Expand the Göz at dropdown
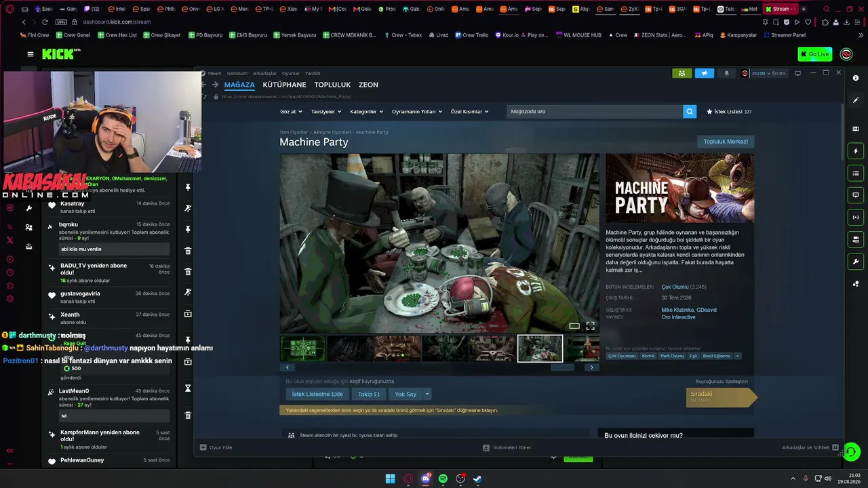Viewport: 868px width, 488px height. tap(290, 111)
